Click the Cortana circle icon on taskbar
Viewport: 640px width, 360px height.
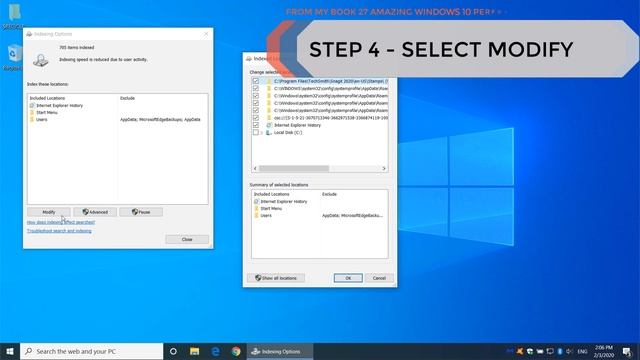point(173,351)
